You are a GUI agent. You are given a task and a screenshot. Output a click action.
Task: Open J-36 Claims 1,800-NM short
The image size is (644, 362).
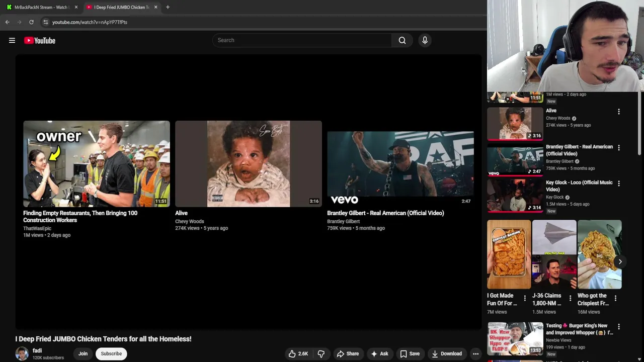point(554,254)
